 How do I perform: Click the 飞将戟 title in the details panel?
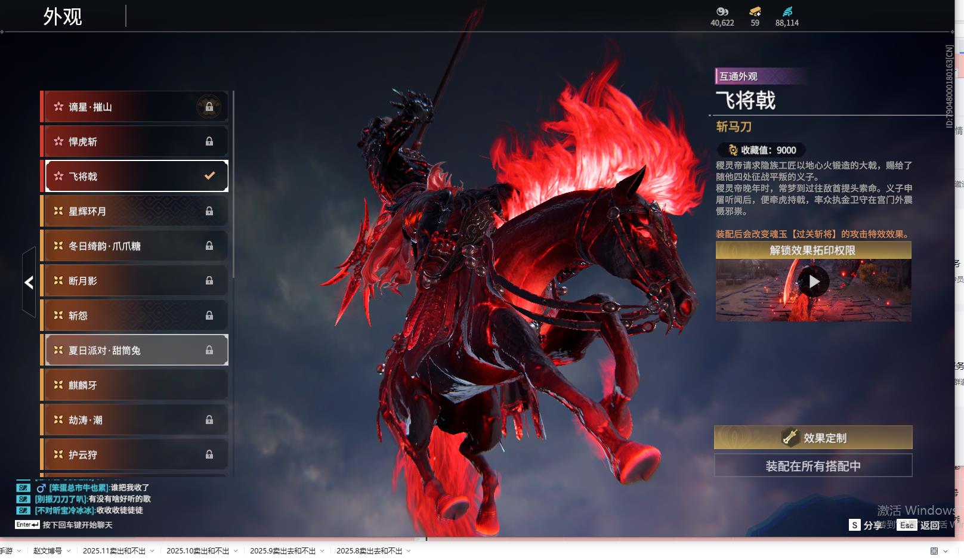[746, 100]
